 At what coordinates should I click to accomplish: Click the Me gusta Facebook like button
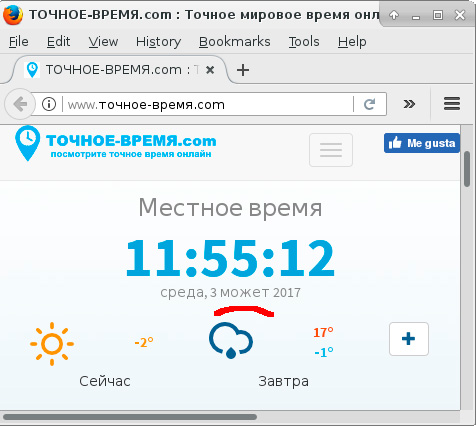coord(422,143)
